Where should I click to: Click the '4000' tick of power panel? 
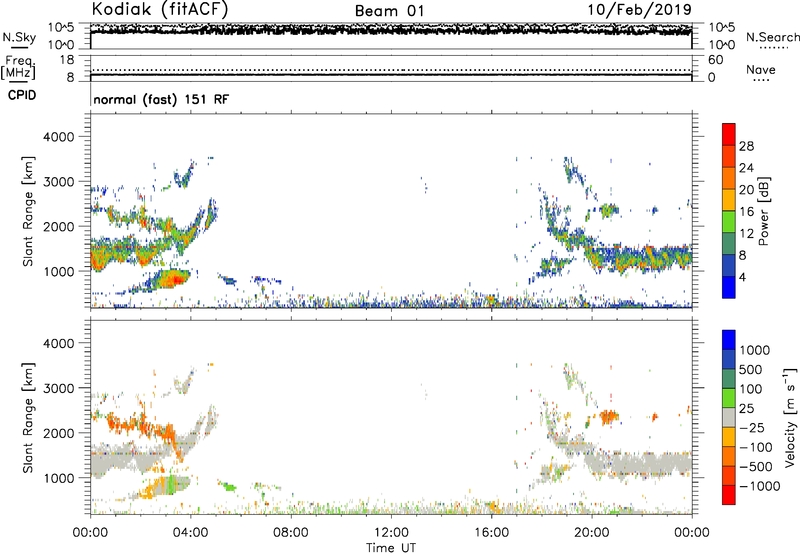coord(58,137)
